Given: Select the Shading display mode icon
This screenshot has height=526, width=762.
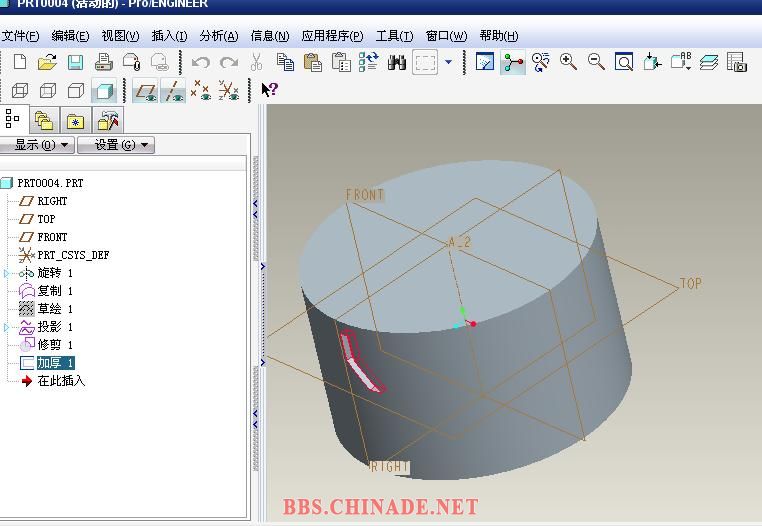Looking at the screenshot, I should click(103, 92).
